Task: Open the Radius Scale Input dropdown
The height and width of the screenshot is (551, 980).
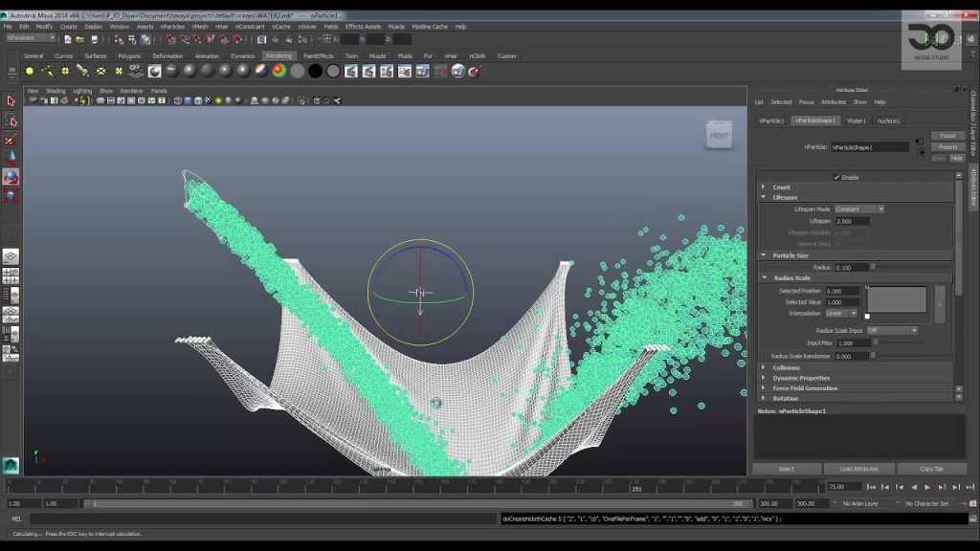Action: [892, 330]
